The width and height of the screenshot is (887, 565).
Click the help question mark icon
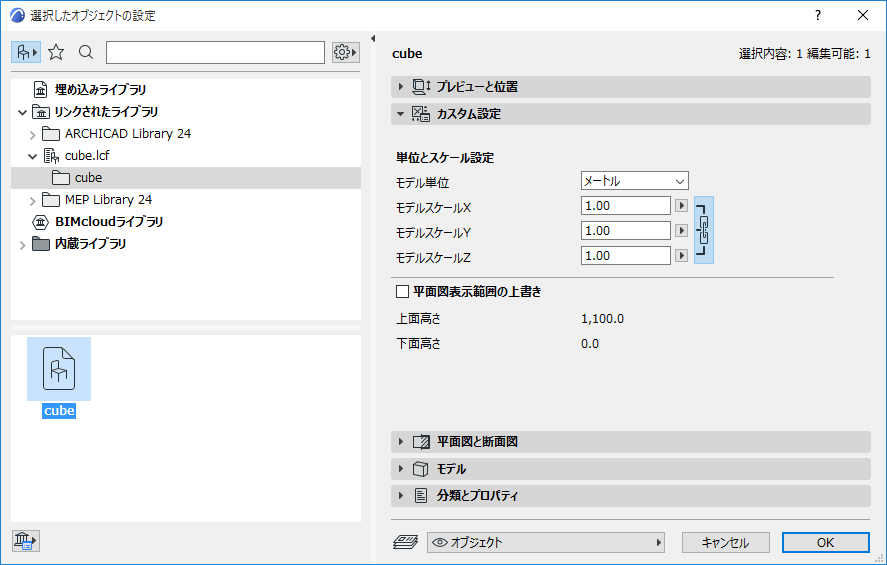tap(817, 15)
